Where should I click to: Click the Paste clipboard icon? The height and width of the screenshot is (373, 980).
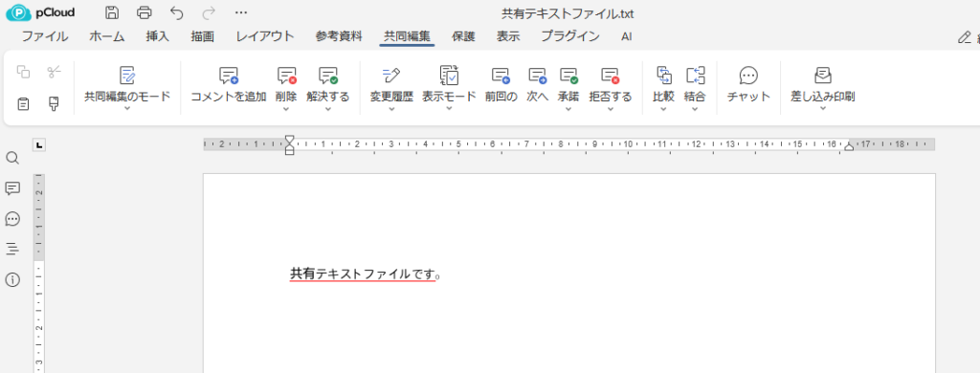point(23,104)
